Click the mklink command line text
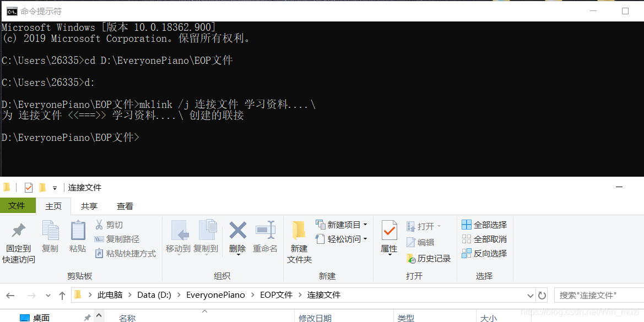Screen dimensions: 644x322 pos(228,104)
